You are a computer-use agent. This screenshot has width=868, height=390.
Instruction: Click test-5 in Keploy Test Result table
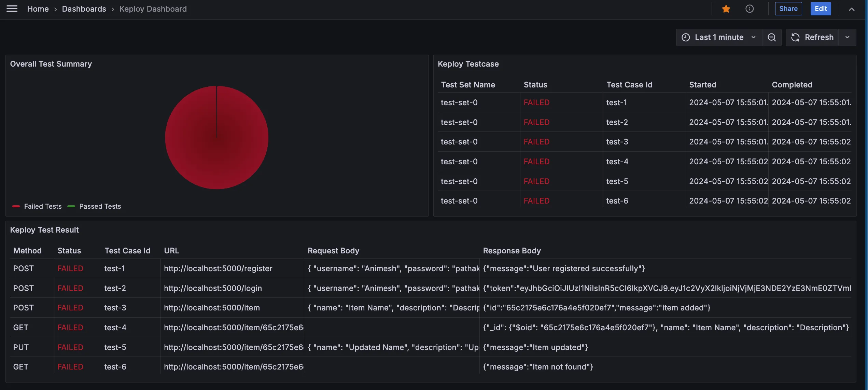point(131,347)
